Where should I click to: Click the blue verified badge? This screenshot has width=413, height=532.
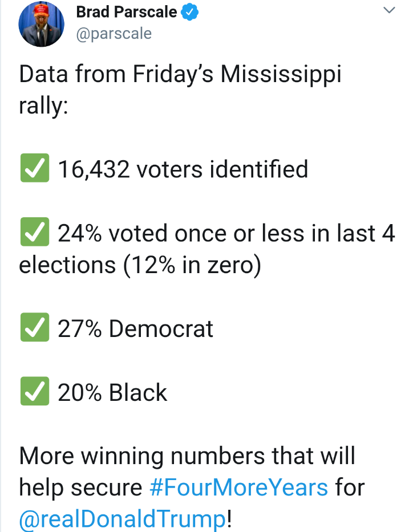[x=189, y=12]
